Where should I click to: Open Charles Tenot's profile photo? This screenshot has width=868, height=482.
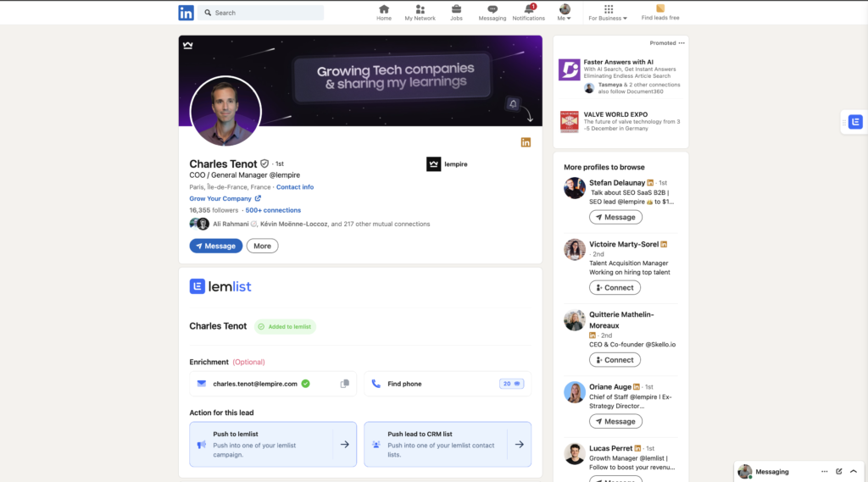[225, 111]
